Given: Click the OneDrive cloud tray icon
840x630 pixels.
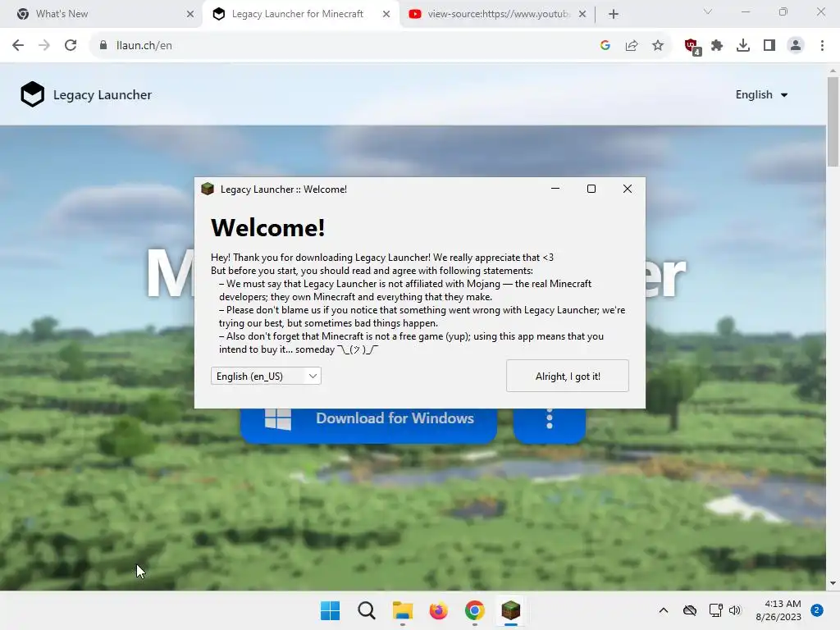Looking at the screenshot, I should point(690,610).
